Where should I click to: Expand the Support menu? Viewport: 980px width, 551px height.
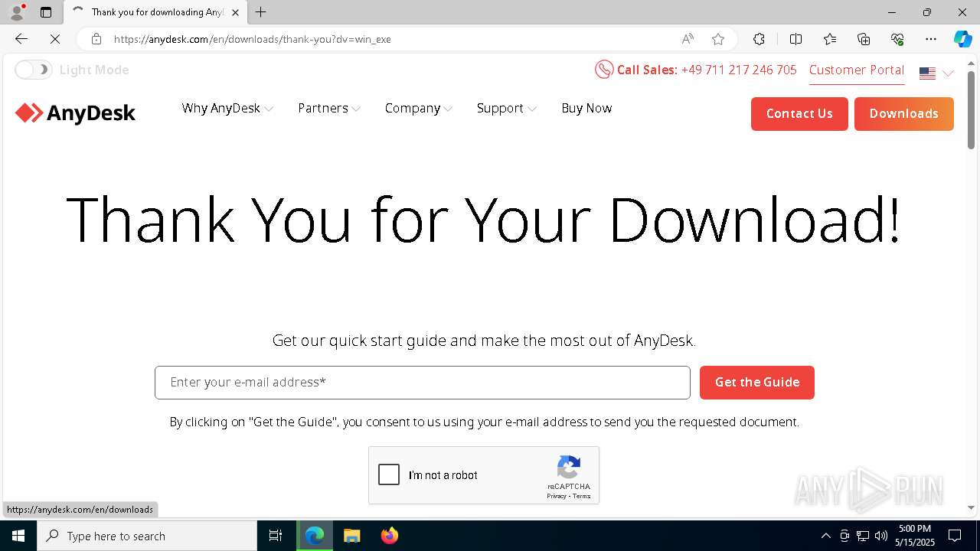tap(507, 108)
